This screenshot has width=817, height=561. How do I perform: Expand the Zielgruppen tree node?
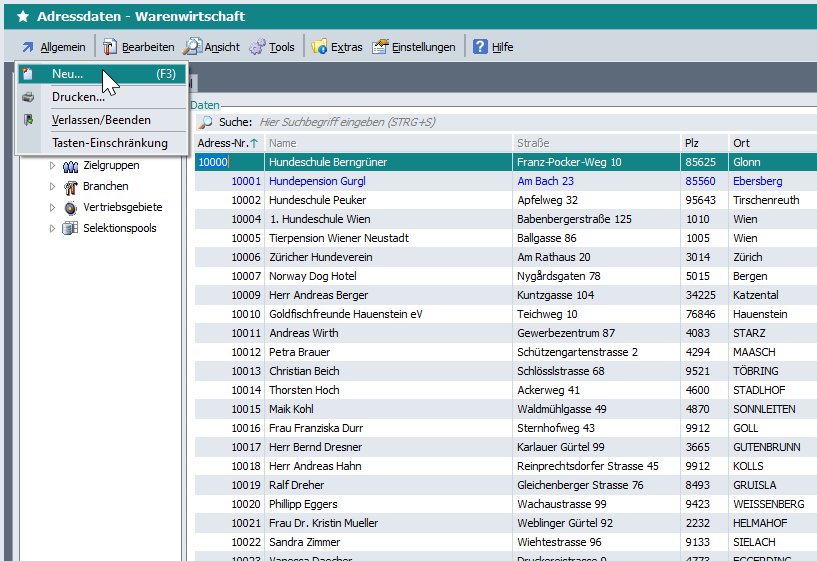coord(53,166)
